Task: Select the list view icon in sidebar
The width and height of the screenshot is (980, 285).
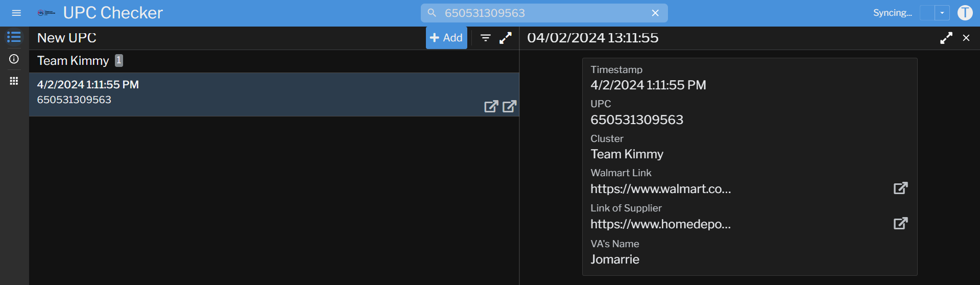Action: click(x=14, y=37)
